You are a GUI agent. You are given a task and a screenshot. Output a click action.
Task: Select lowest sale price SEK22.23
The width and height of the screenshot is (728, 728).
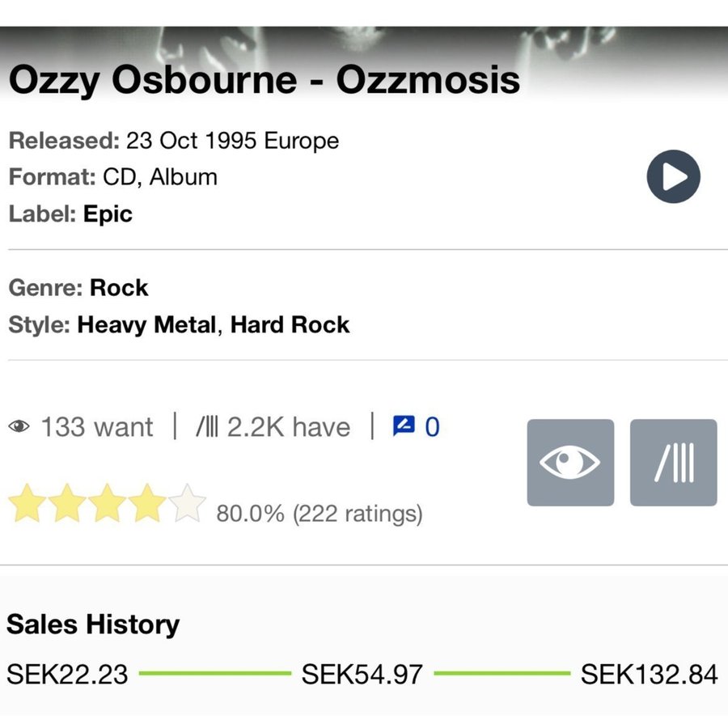coord(67,674)
